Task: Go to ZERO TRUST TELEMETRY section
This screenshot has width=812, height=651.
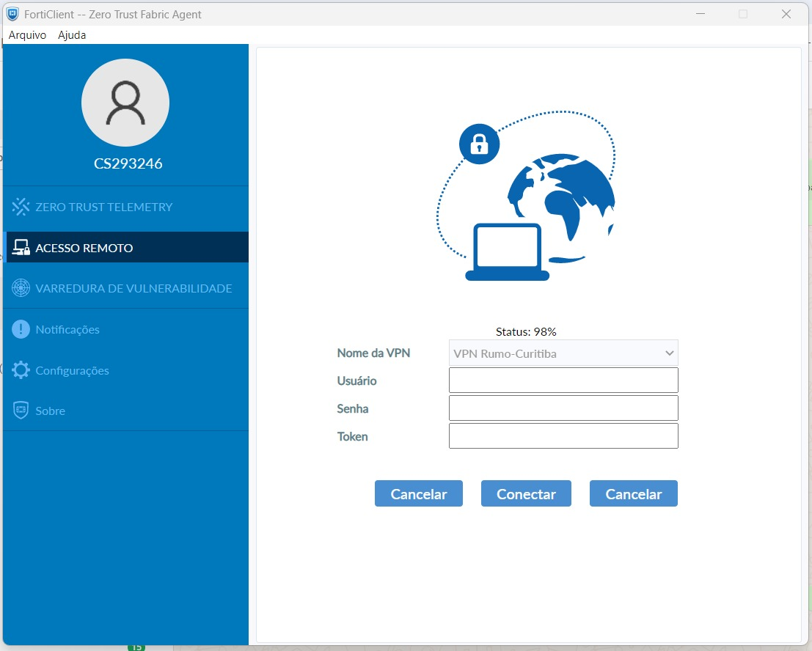Action: pyautogui.click(x=126, y=207)
